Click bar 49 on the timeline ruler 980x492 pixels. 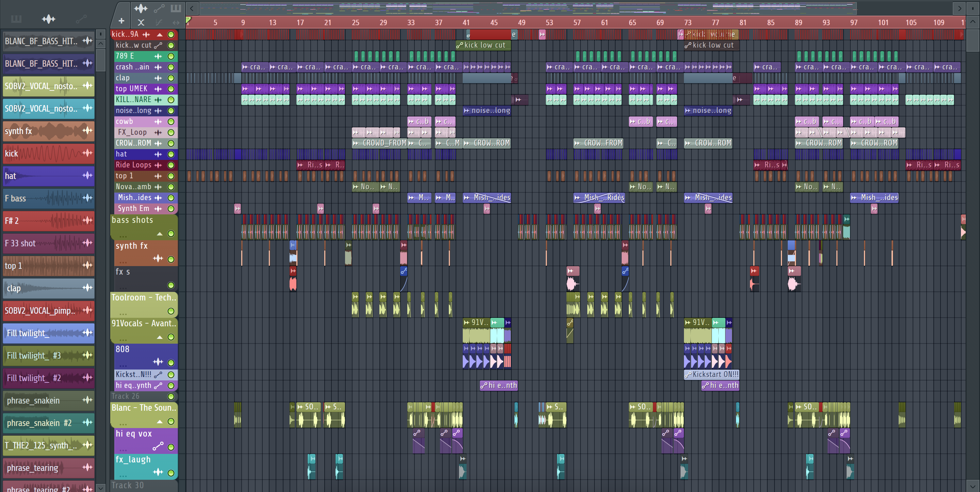point(522,22)
